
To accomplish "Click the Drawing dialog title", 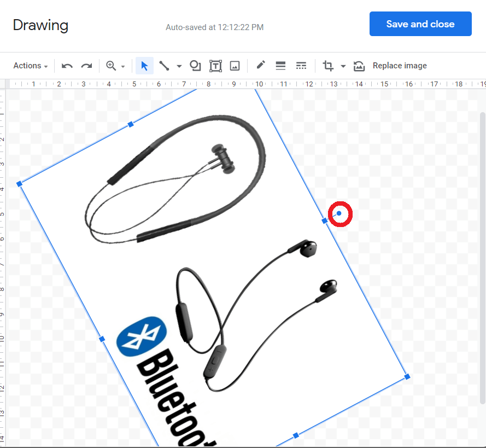I will pos(40,25).
